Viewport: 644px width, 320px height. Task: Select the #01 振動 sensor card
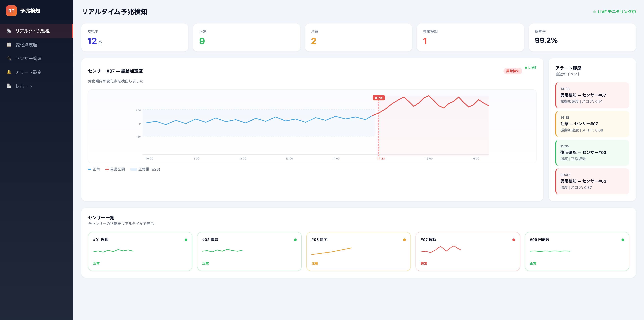coord(140,251)
